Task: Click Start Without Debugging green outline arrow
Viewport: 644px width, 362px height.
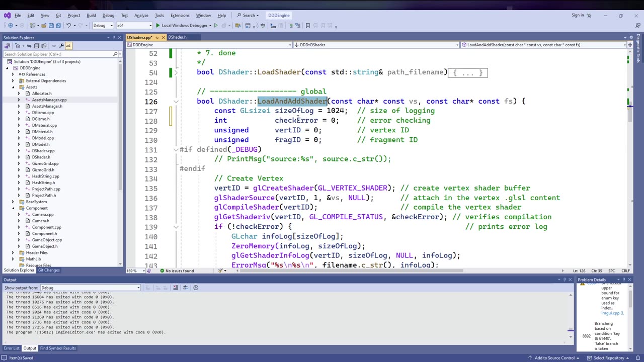Action: (x=216, y=25)
